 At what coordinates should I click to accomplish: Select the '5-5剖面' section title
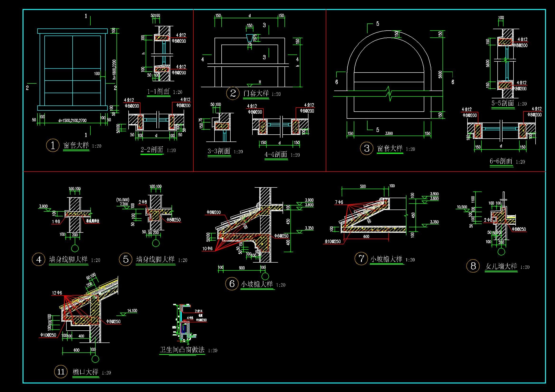(503, 103)
